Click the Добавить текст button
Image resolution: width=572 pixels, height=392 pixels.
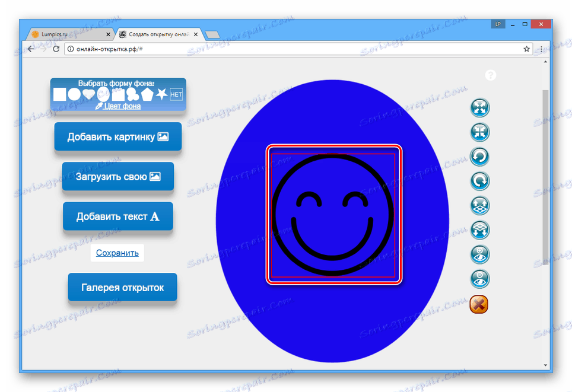[x=118, y=216]
